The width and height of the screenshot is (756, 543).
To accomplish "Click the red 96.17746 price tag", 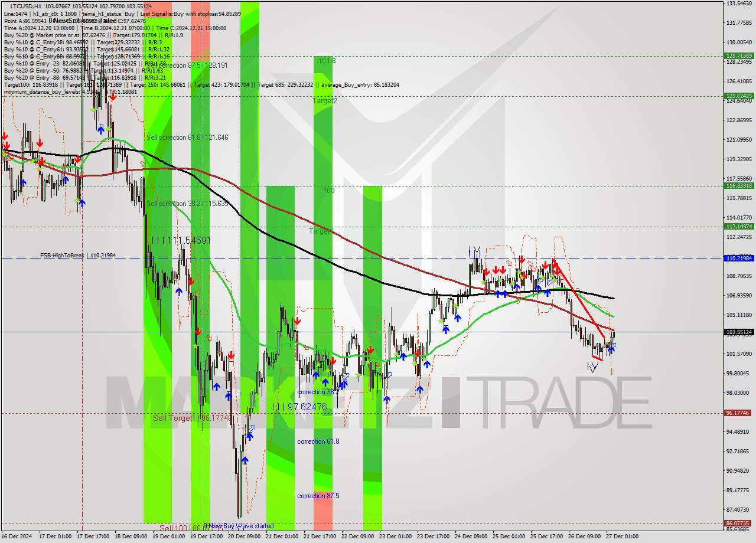I will tap(738, 413).
